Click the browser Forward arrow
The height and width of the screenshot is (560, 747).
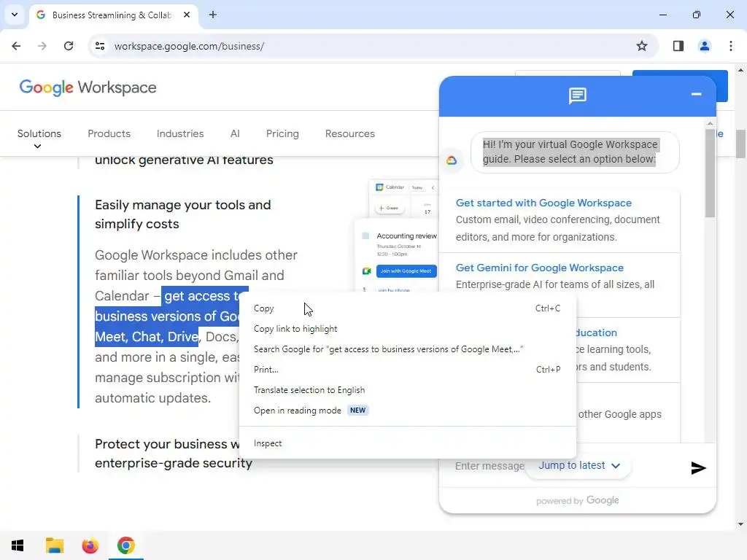click(x=42, y=46)
